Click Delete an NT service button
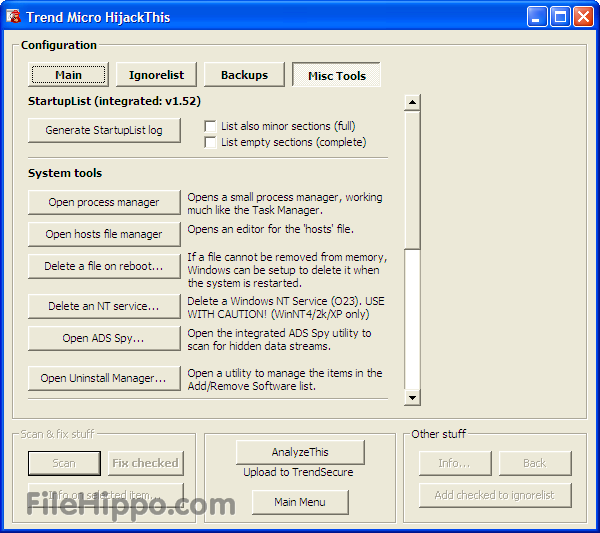This screenshot has height=533, width=600. click(104, 306)
